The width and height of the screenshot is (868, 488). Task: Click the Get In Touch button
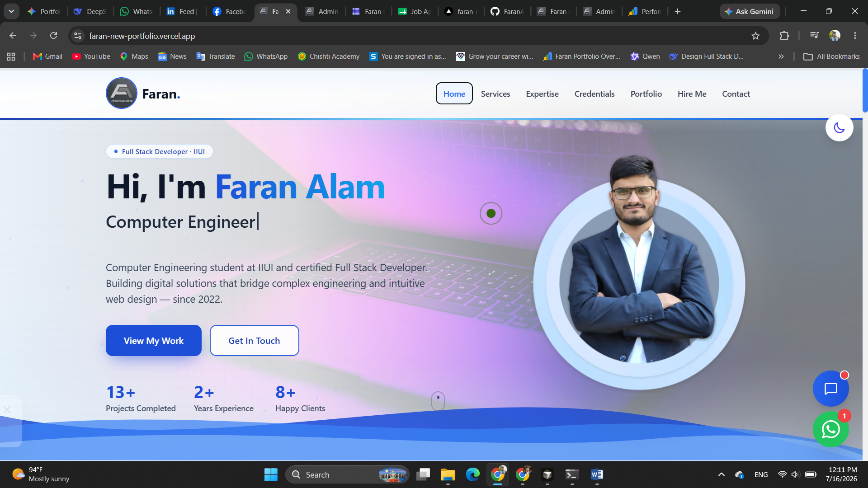[254, 341]
